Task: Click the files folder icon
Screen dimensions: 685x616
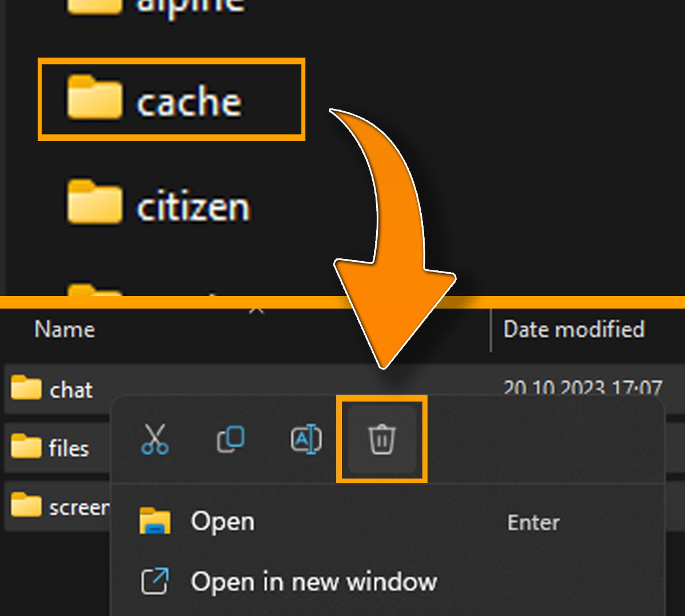Action: click(26, 447)
